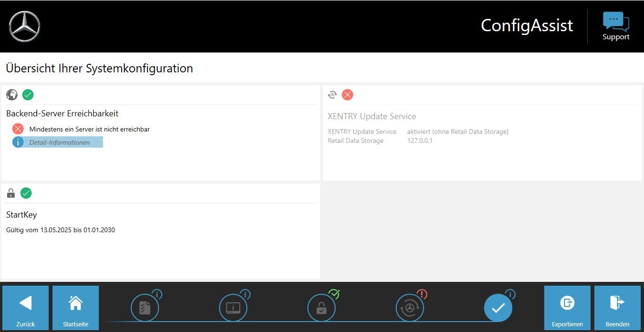Click blue info icon beside Detail-Informationen
The image size is (644, 332).
click(18, 142)
